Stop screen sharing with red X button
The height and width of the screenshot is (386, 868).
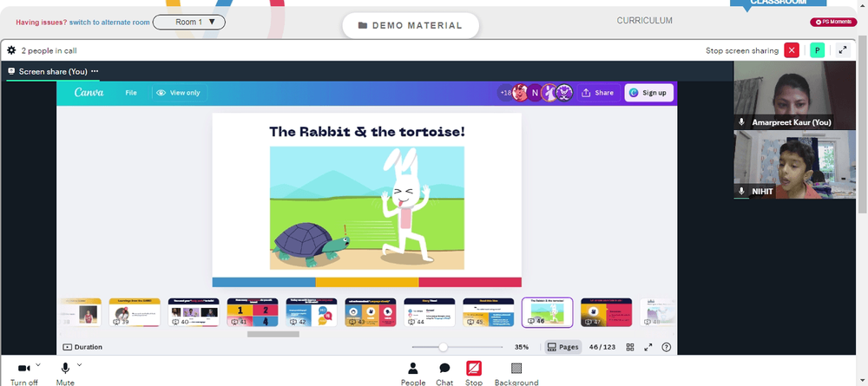792,50
